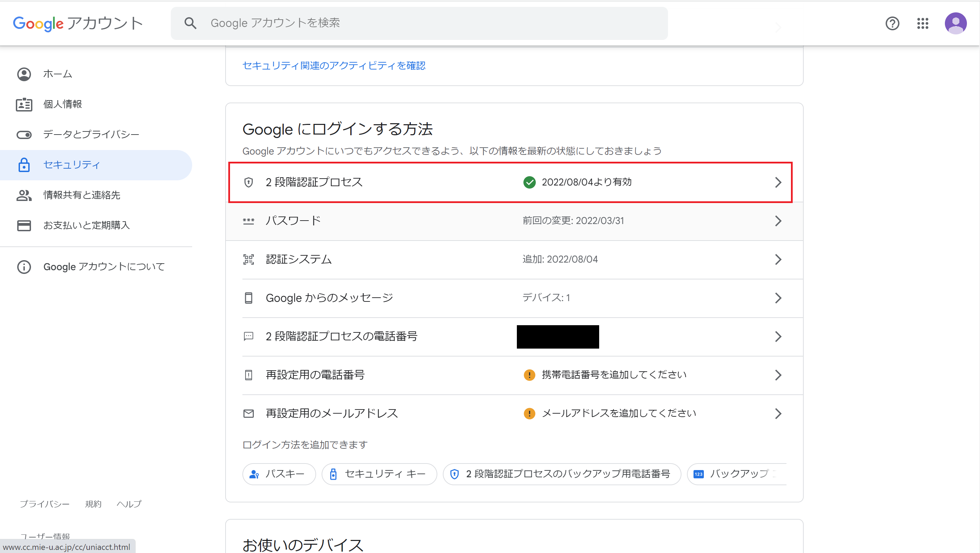Expand the 認証システム row chevron
980x553 pixels.
tap(778, 259)
